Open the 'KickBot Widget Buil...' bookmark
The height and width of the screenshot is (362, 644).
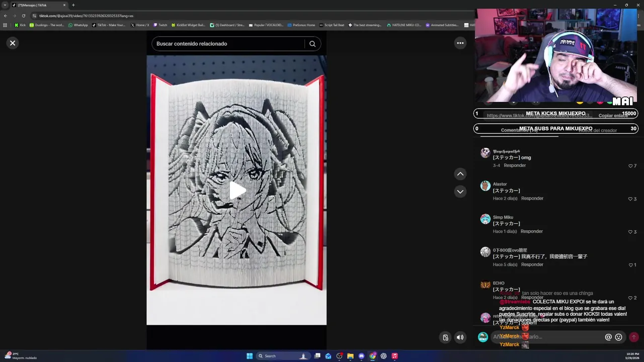tap(188, 25)
